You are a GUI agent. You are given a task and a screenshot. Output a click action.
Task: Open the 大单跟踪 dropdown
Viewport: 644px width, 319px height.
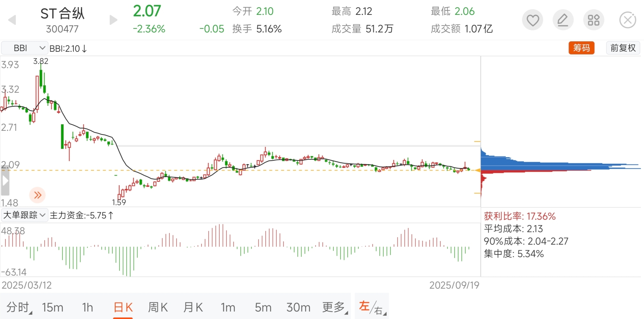click(x=25, y=215)
